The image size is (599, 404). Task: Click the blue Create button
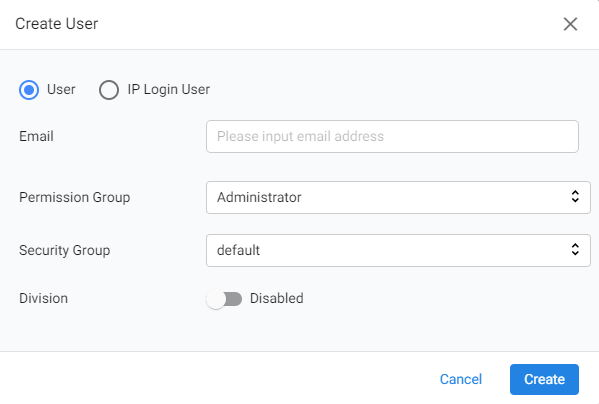pyautogui.click(x=544, y=379)
